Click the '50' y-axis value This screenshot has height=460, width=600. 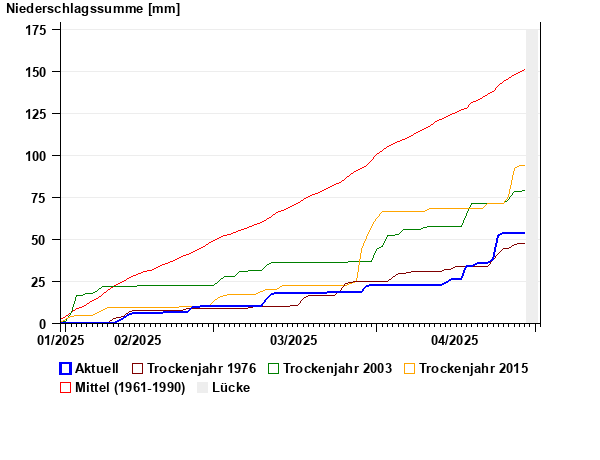(x=39, y=240)
